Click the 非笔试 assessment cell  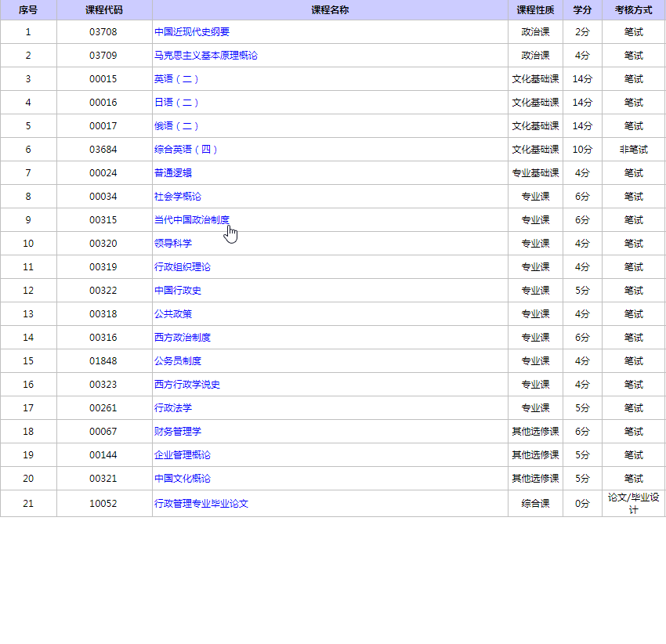[633, 150]
